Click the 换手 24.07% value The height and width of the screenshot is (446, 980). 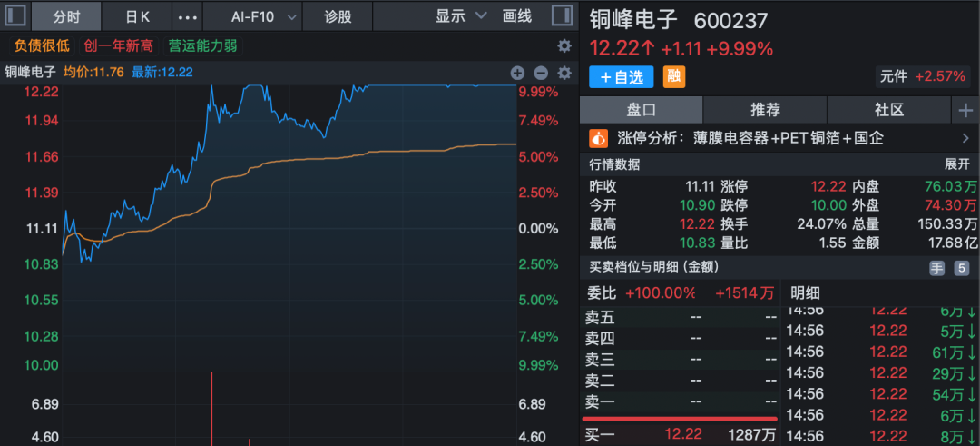click(821, 224)
